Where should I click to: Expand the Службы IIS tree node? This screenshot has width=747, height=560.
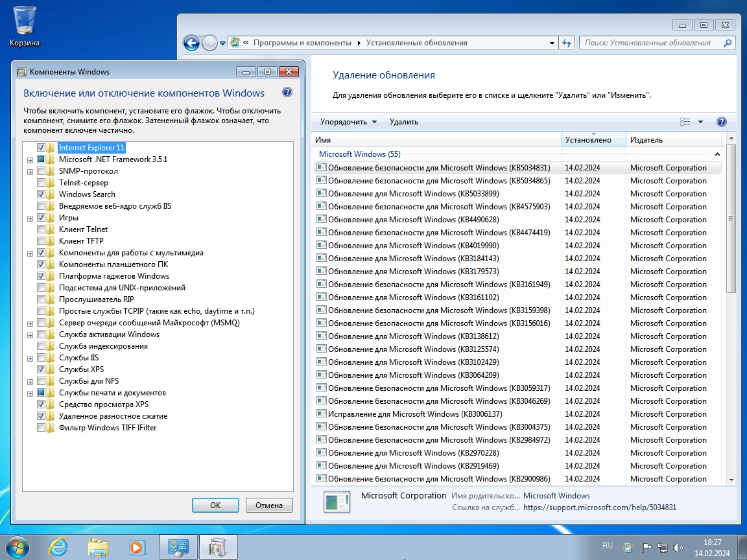(30, 358)
